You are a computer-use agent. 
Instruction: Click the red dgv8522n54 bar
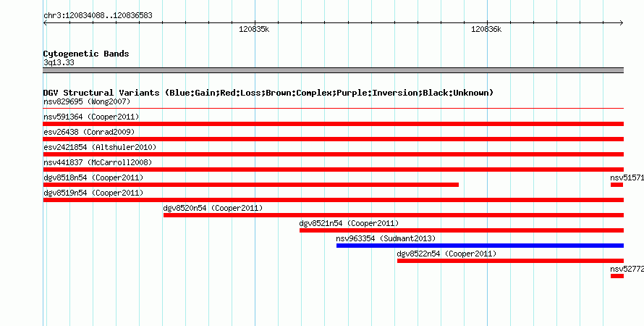[511, 261]
